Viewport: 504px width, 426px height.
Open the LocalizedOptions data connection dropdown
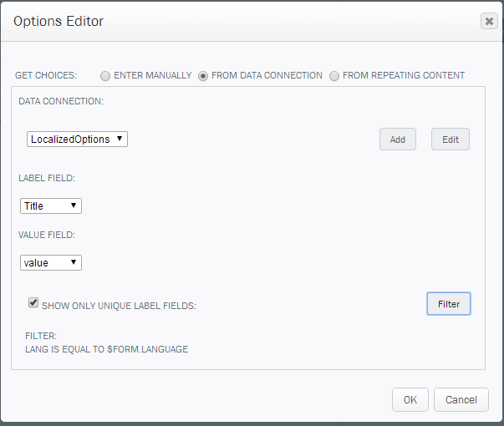pos(77,139)
